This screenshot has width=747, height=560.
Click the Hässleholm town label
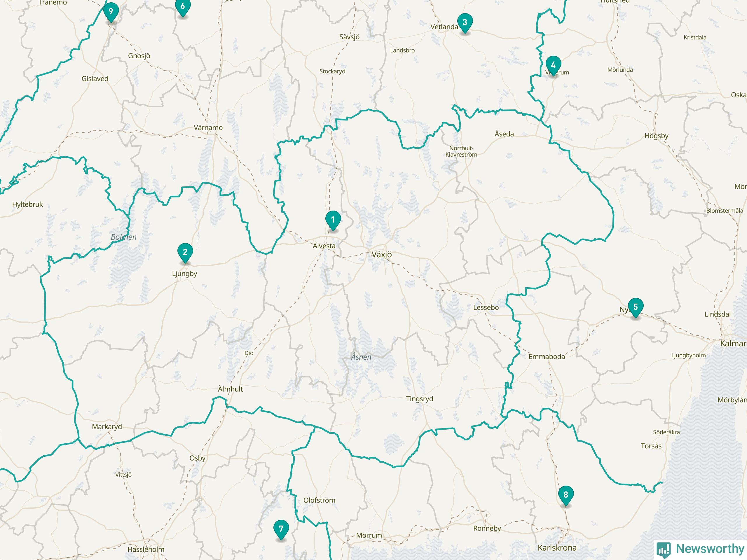[x=146, y=549]
